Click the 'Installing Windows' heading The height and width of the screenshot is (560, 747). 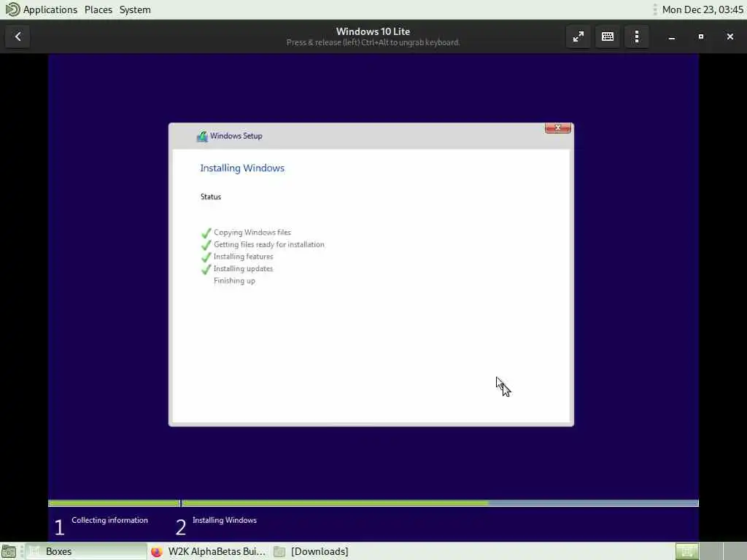(242, 168)
